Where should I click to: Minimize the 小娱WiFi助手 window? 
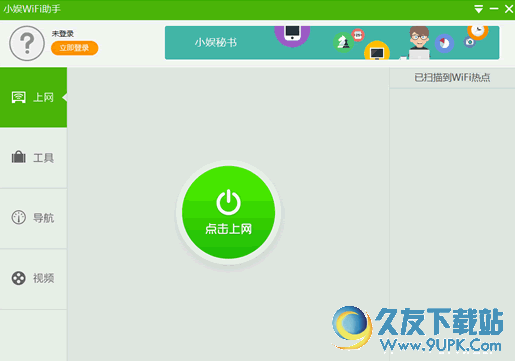[x=494, y=9]
